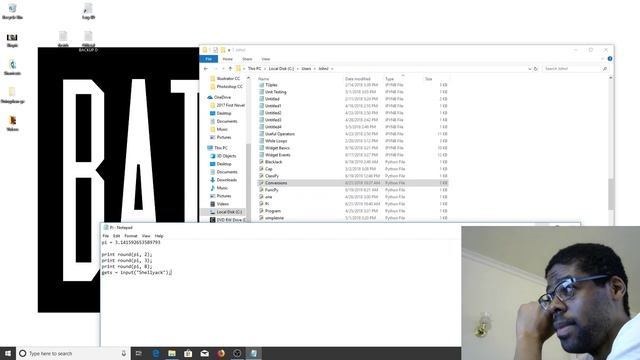
Task: Open Notepad's Format menu
Action: 131,236
